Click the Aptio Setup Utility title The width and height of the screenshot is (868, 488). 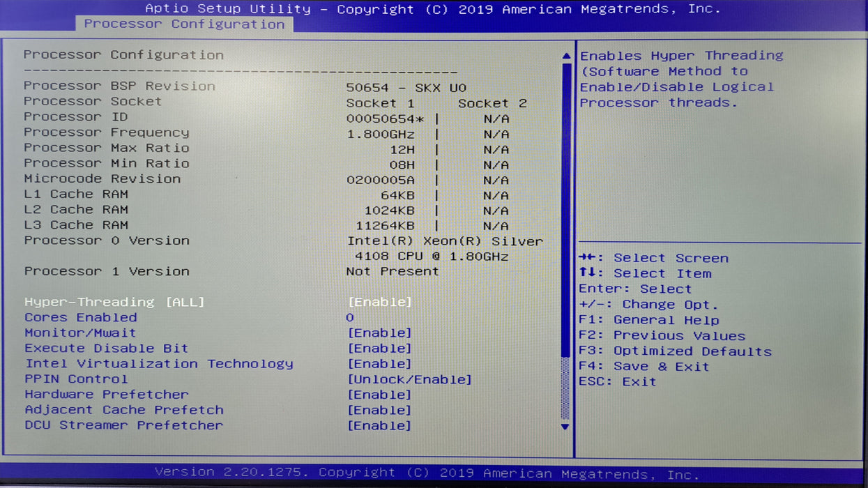click(x=228, y=9)
